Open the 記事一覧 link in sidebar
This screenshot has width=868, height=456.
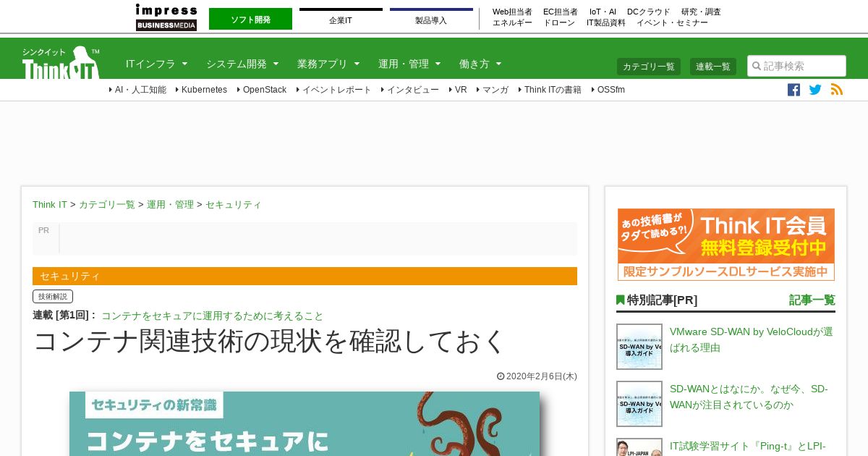tap(812, 300)
